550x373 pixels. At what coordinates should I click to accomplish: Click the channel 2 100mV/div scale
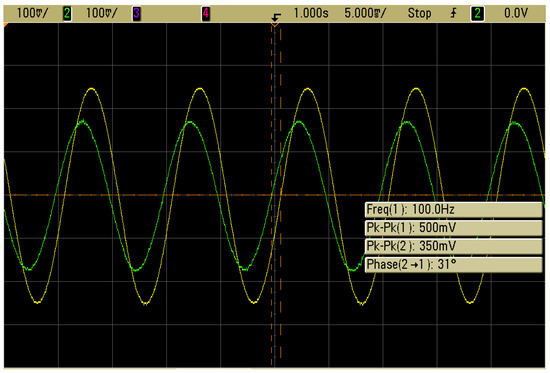pyautogui.click(x=102, y=13)
